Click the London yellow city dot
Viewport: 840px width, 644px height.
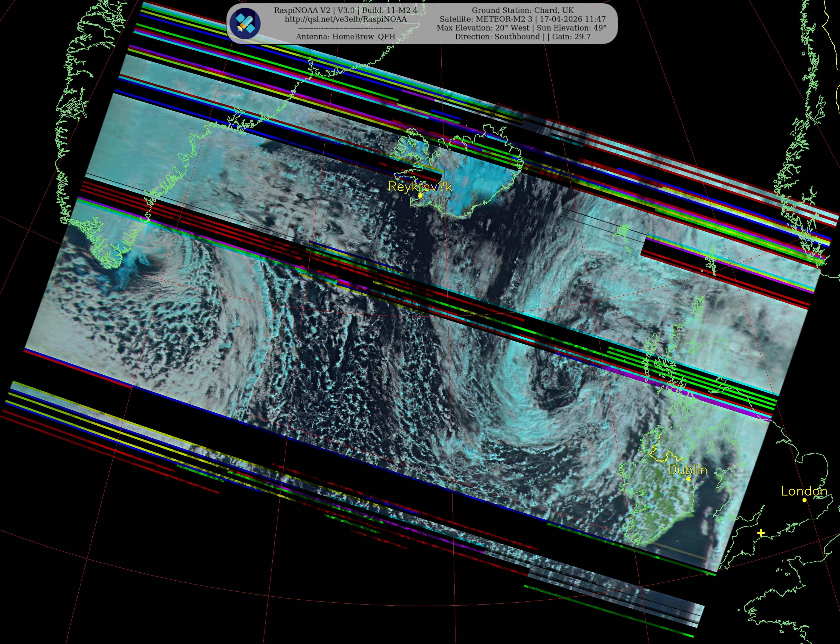(x=804, y=500)
